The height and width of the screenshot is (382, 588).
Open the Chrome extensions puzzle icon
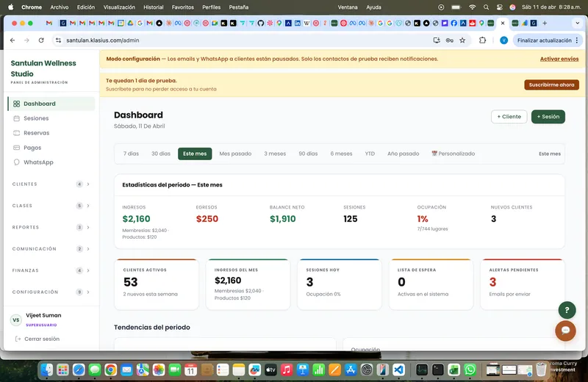483,40
